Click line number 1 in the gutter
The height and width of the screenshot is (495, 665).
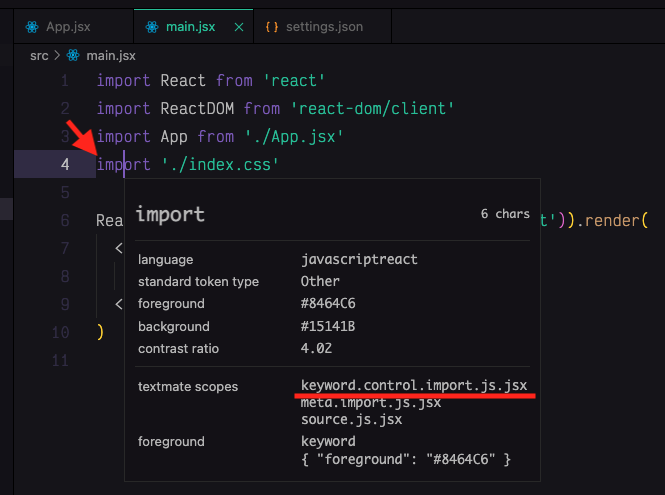[64, 80]
